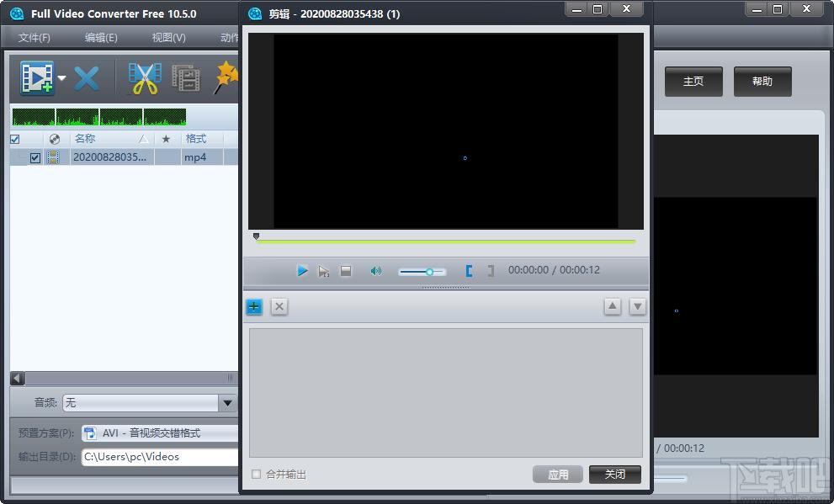Delete segment with the gray X button
Viewport: 834px width, 504px height.
point(279,307)
